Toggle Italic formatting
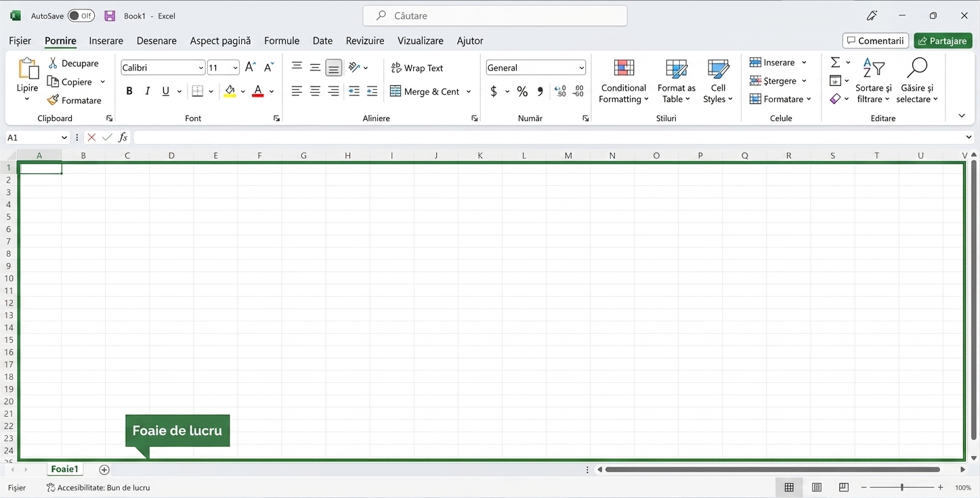The height and width of the screenshot is (498, 980). click(148, 91)
